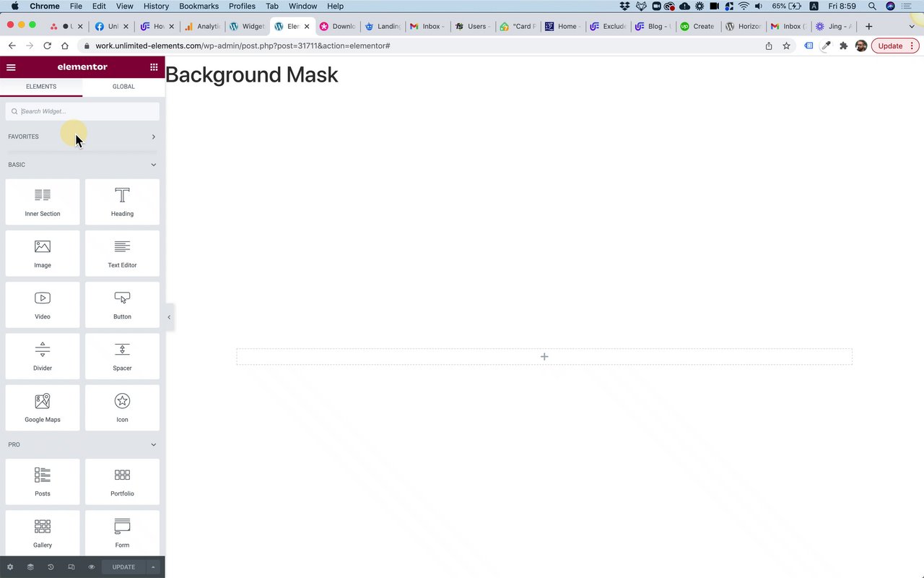Open page Settings gear in footer
Viewport: 924px width, 578px height.
[10, 567]
